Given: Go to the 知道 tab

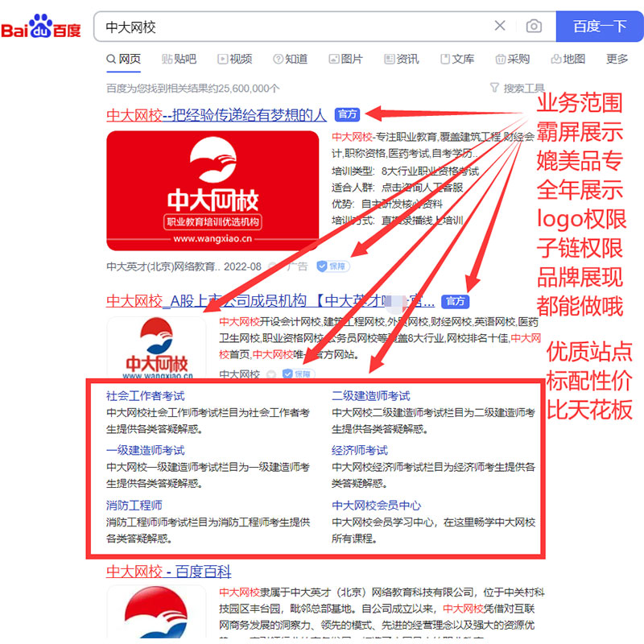Looking at the screenshot, I should [x=291, y=59].
